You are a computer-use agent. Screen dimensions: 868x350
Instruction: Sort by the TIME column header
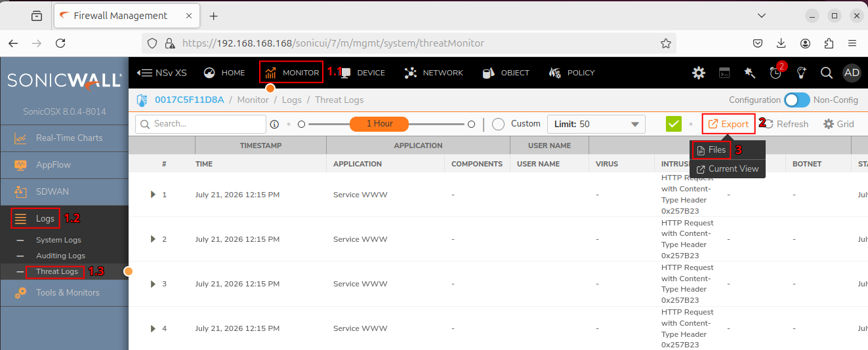pyautogui.click(x=204, y=164)
